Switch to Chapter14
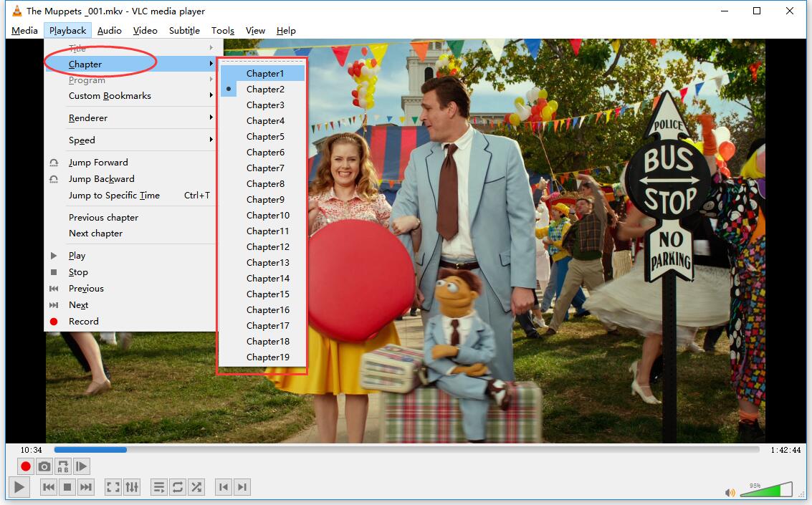Screen dimensions: 812x505 click(x=262, y=279)
